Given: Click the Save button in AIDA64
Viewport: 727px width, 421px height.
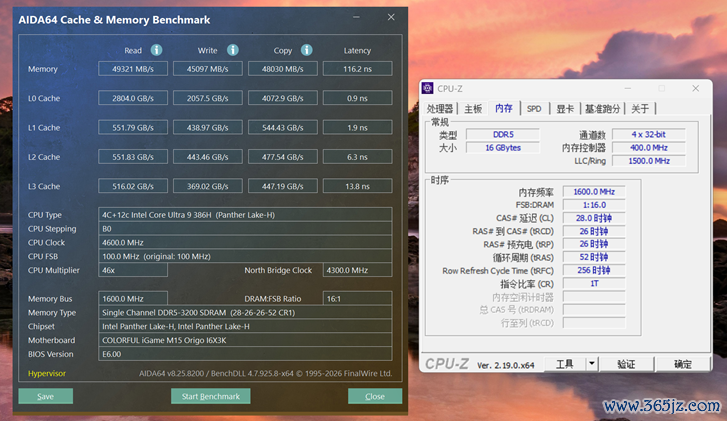Looking at the screenshot, I should 45,396.
